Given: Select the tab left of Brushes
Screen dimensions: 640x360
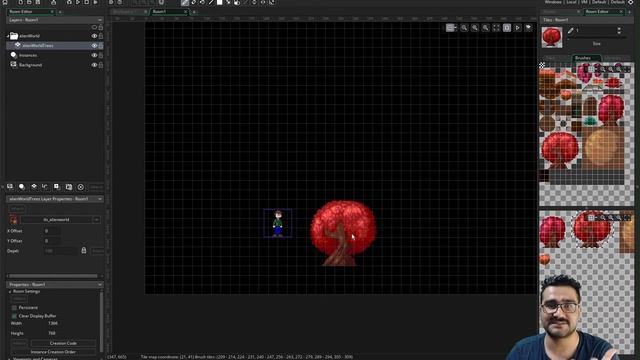Looking at the screenshot, I should pos(555,58).
